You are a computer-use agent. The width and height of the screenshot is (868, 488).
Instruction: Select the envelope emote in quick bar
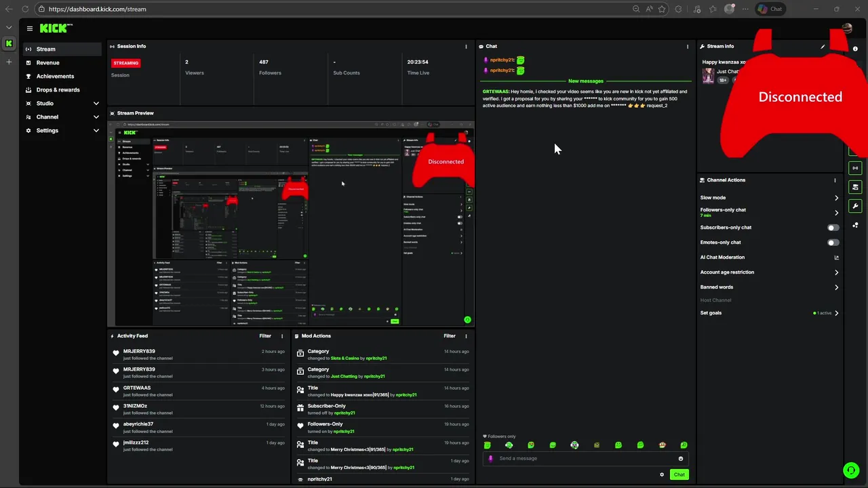click(x=597, y=445)
